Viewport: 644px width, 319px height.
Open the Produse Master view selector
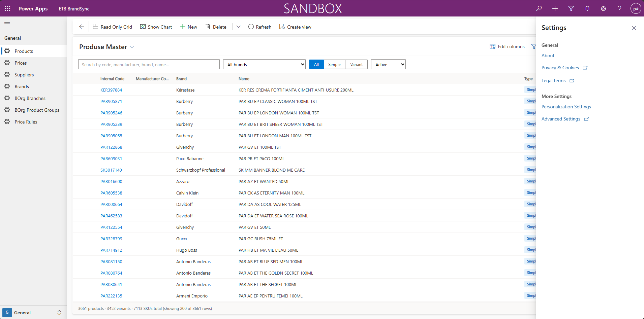(x=106, y=47)
